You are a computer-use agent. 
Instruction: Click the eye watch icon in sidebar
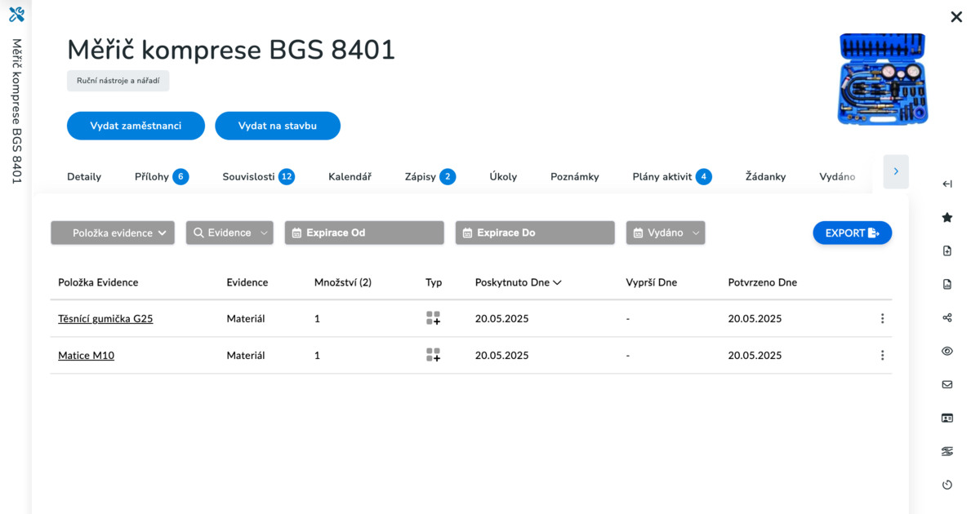[947, 351]
